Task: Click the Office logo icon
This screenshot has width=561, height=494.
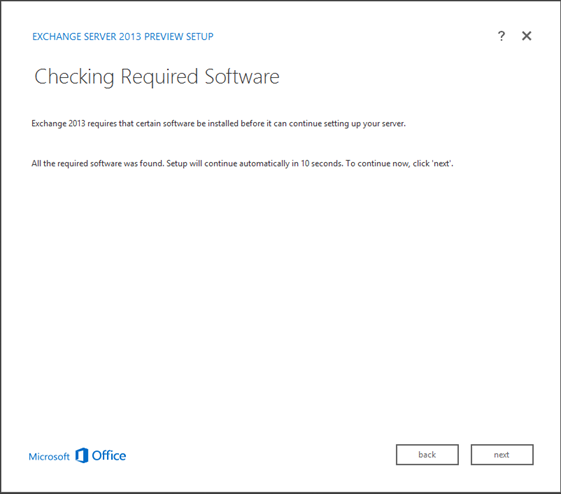Action: (82, 455)
